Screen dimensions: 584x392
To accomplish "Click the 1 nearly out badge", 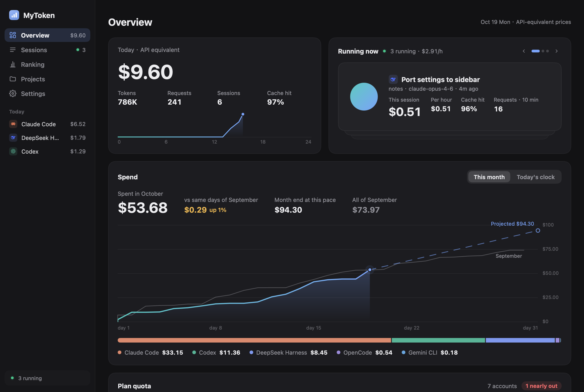I will (x=541, y=386).
